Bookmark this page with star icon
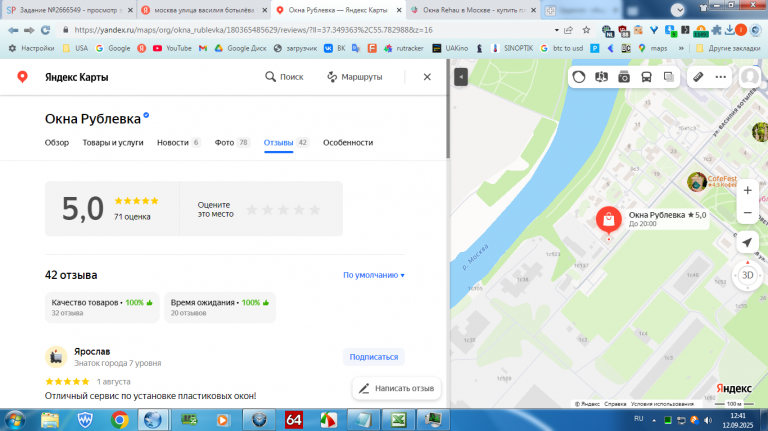 [x=586, y=30]
